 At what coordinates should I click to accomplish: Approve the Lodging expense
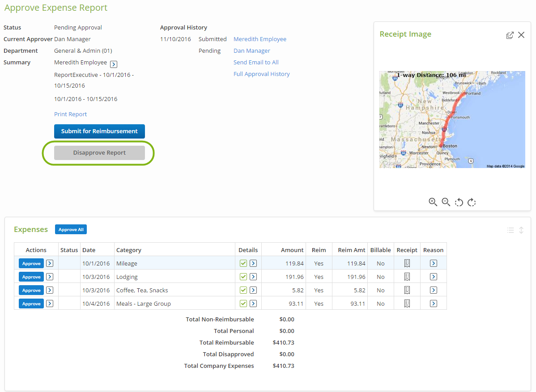(31, 277)
